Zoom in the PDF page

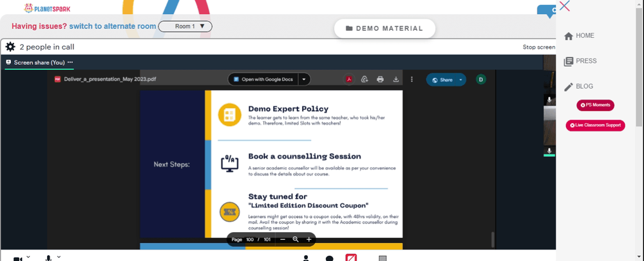[x=309, y=239]
